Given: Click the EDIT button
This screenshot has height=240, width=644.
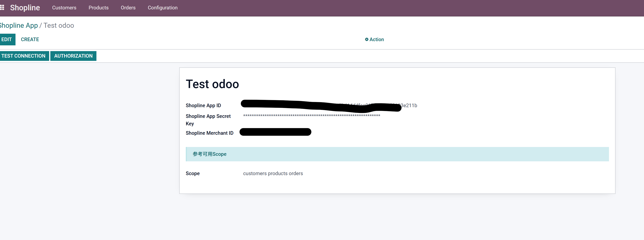Looking at the screenshot, I should (x=7, y=39).
